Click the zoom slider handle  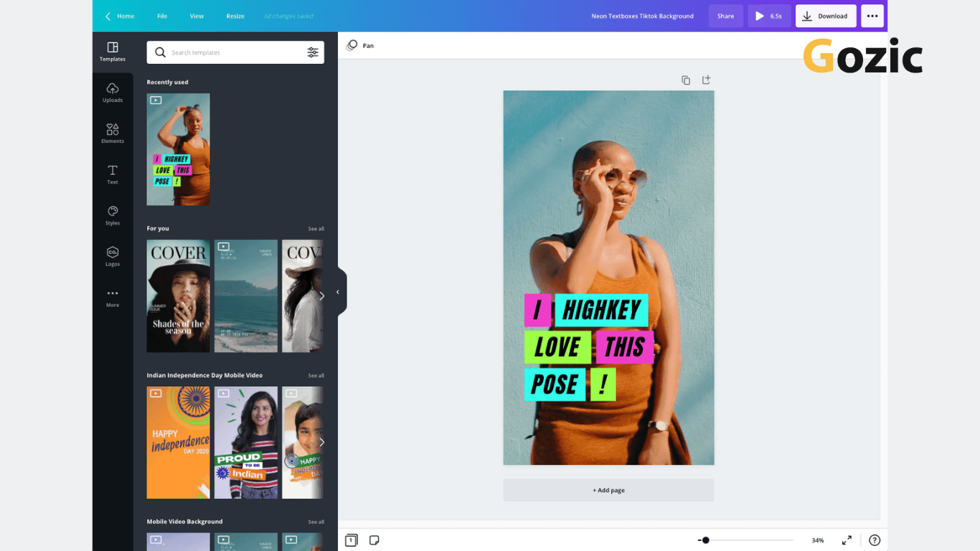click(x=706, y=540)
